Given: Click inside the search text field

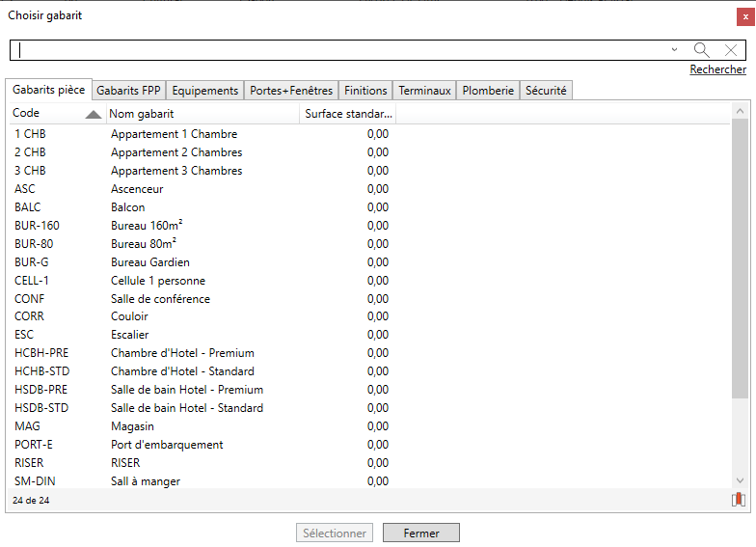Looking at the screenshot, I should [337, 50].
